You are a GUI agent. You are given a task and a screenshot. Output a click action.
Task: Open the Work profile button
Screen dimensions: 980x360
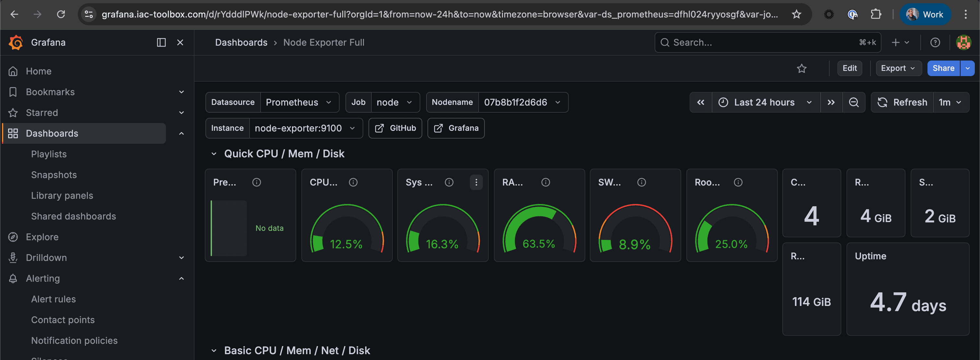click(925, 15)
